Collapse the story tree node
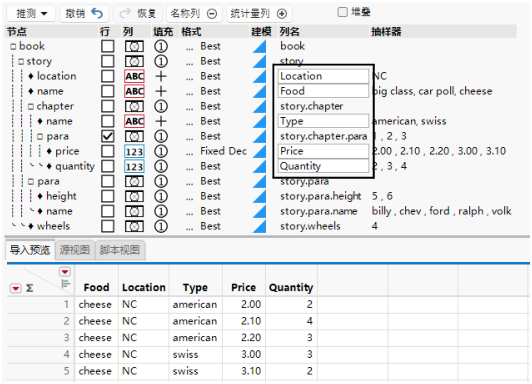The width and height of the screenshot is (532, 384). (x=21, y=62)
